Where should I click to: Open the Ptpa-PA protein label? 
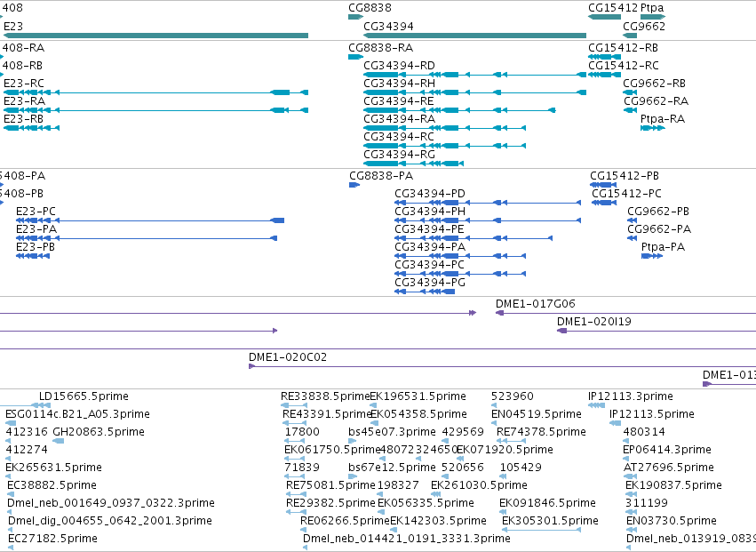[x=663, y=247]
